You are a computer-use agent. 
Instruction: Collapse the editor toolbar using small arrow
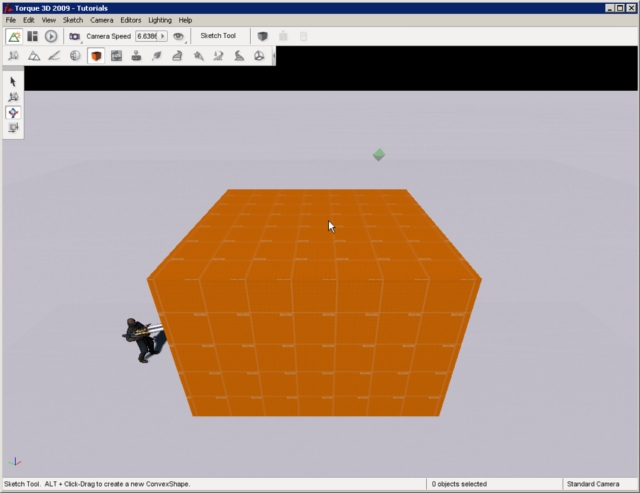274,56
